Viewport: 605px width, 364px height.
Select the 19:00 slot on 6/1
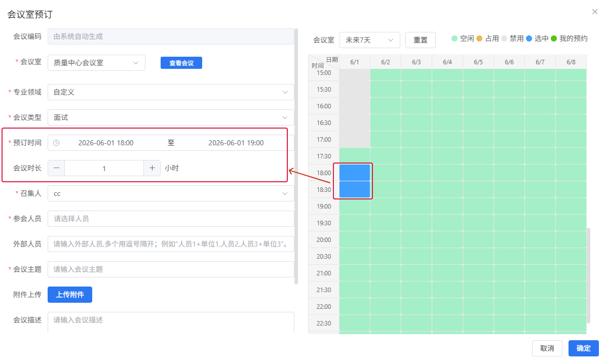tap(355, 206)
